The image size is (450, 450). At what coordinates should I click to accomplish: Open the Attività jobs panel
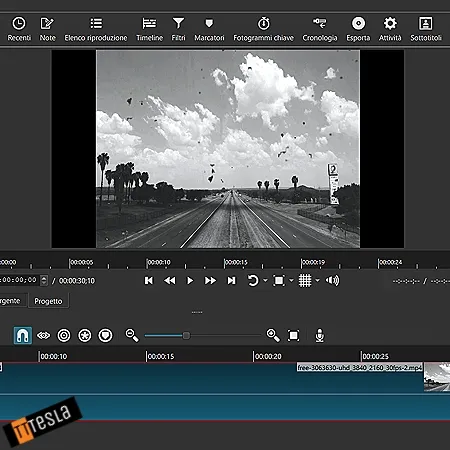click(390, 29)
